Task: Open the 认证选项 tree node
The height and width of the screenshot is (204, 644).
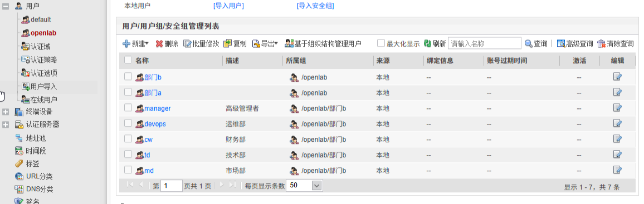Action: pyautogui.click(x=39, y=73)
